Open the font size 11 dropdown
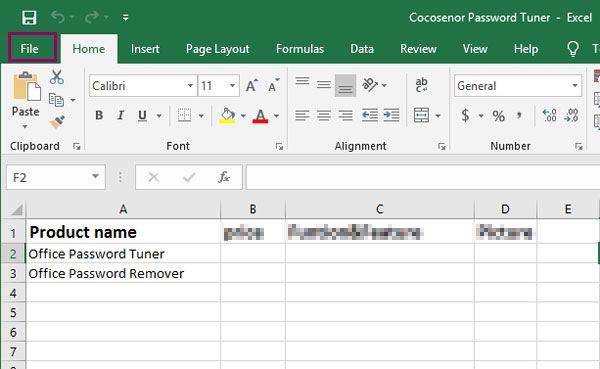This screenshot has width=600, height=369. (x=232, y=86)
